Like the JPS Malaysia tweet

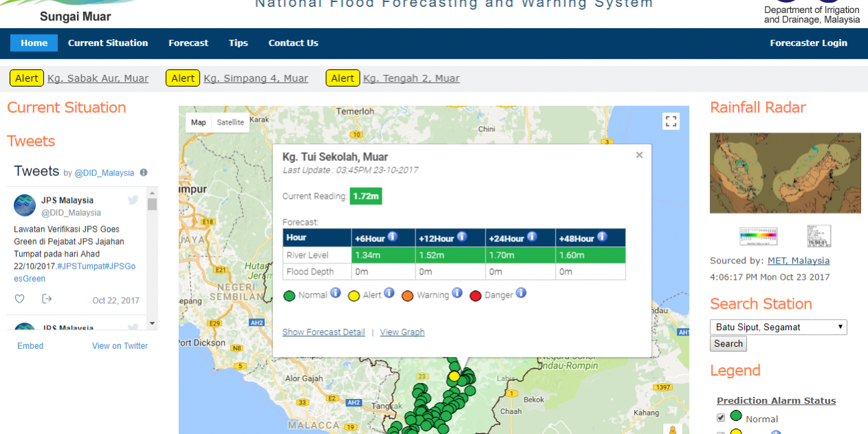(20, 299)
